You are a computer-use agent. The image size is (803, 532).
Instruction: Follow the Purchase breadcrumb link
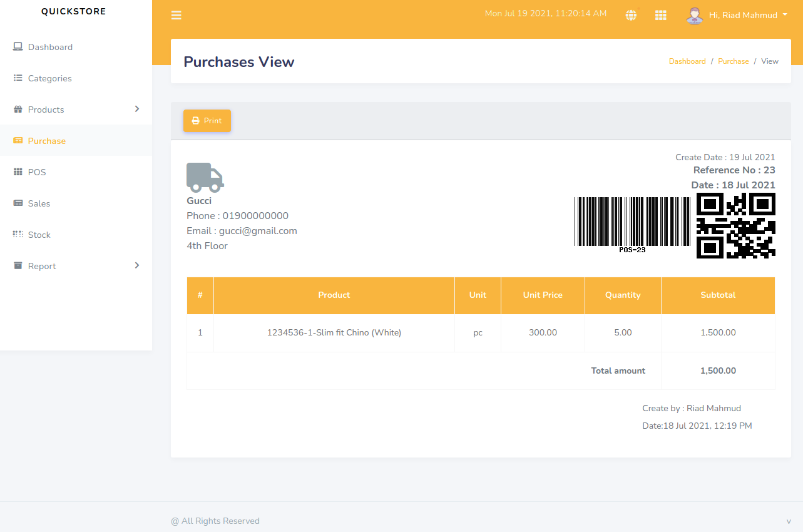(x=734, y=61)
